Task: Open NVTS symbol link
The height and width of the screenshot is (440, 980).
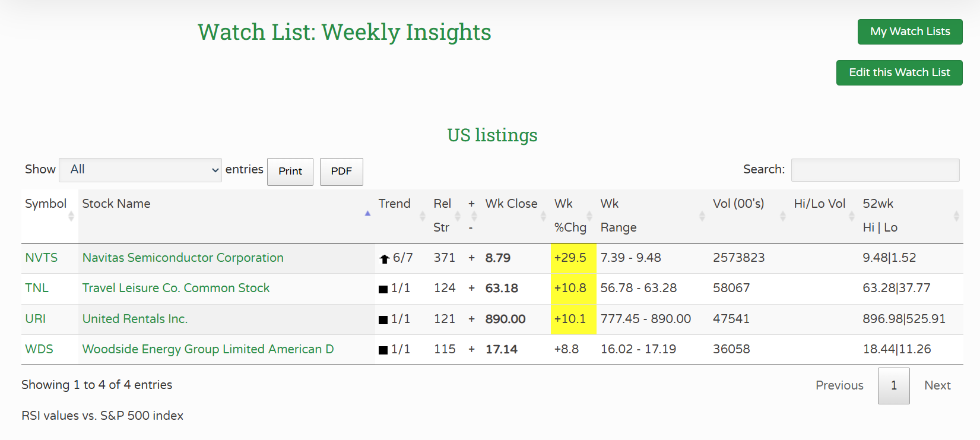Action: (x=42, y=258)
